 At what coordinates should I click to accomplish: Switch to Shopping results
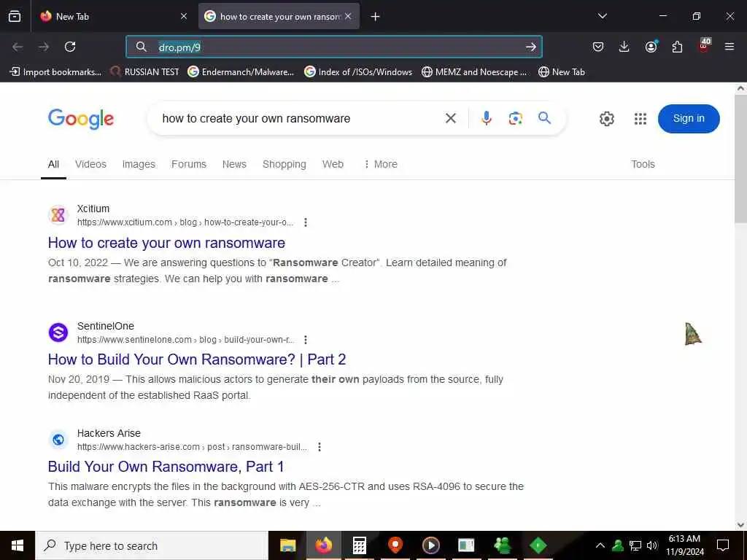[285, 164]
